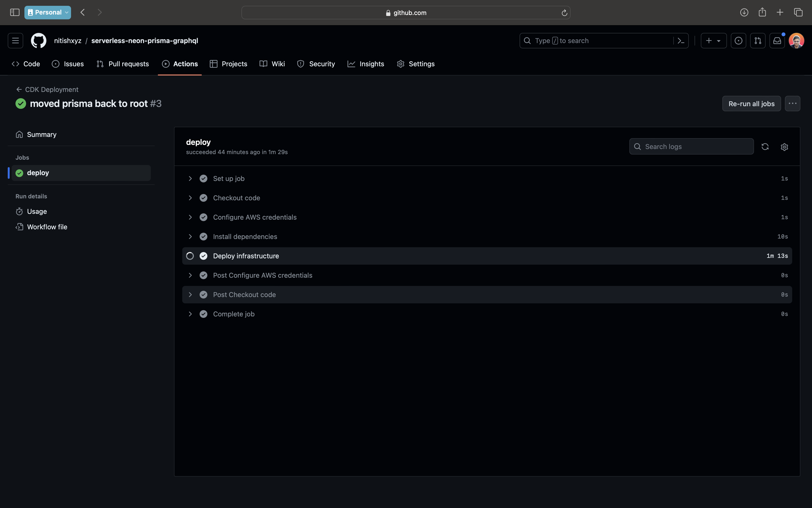
Task: Expand the Checkout code step
Action: click(x=190, y=198)
